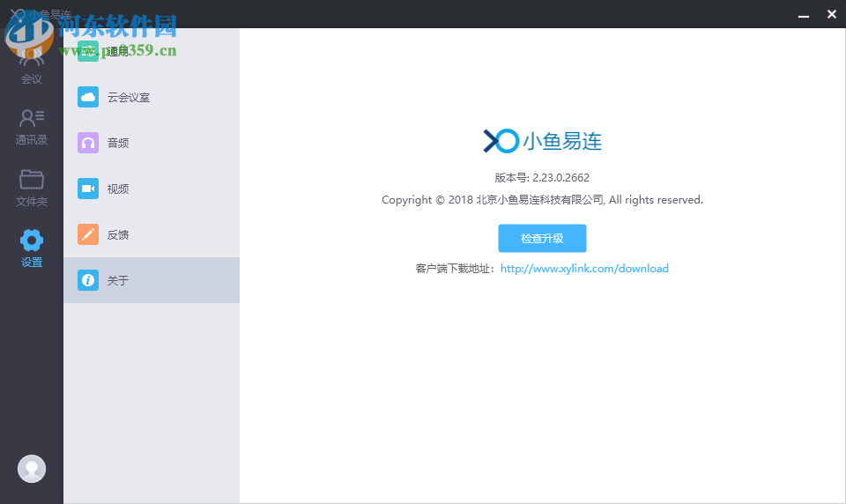Click the 云会议室 cloud icon

88,97
